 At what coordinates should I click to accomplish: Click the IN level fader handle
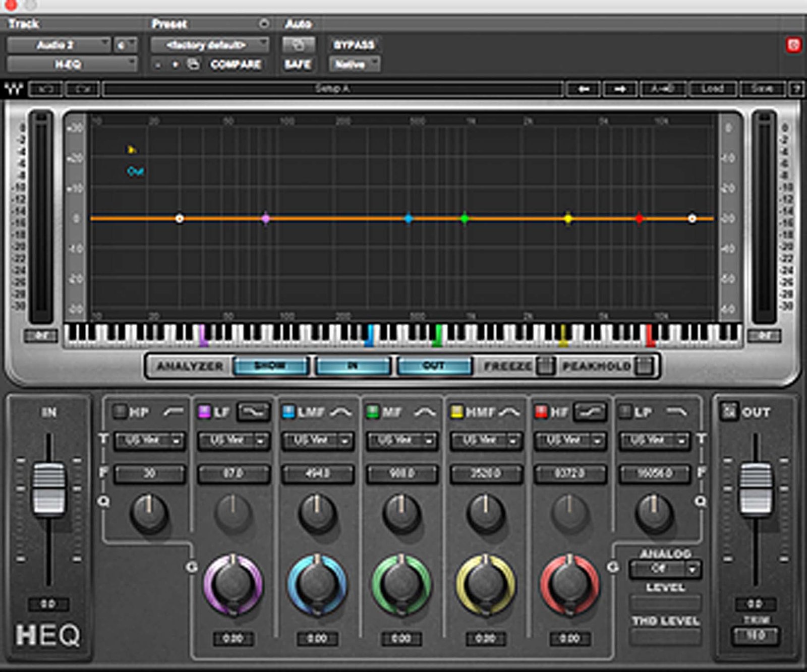click(49, 488)
